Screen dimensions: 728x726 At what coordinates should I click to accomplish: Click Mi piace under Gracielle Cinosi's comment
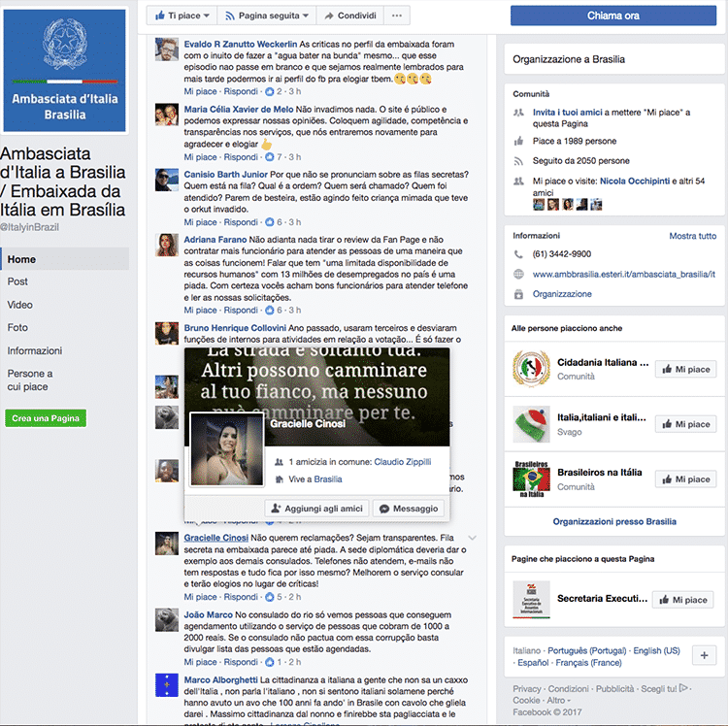coord(200,597)
